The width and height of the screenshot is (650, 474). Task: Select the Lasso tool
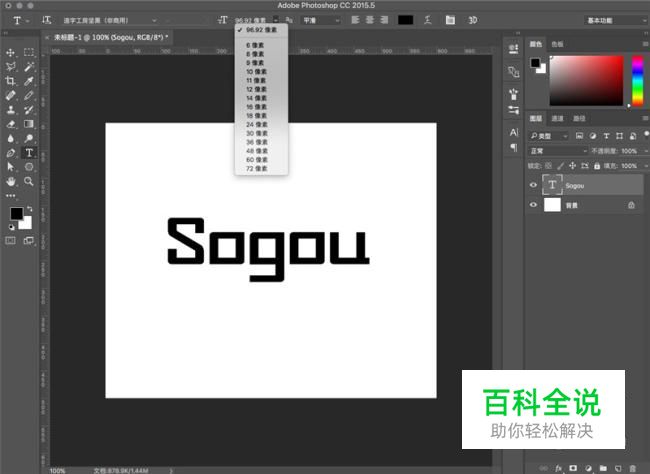pyautogui.click(x=10, y=67)
